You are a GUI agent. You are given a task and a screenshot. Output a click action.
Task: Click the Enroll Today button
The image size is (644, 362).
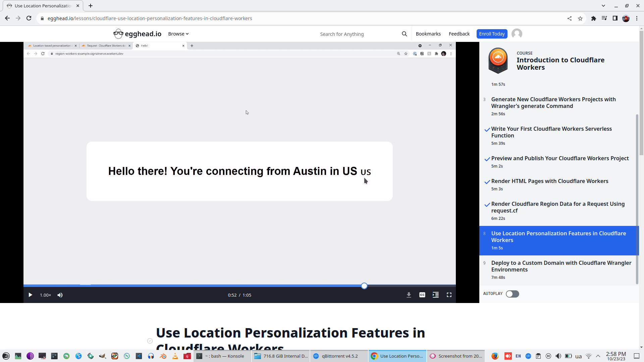click(492, 34)
